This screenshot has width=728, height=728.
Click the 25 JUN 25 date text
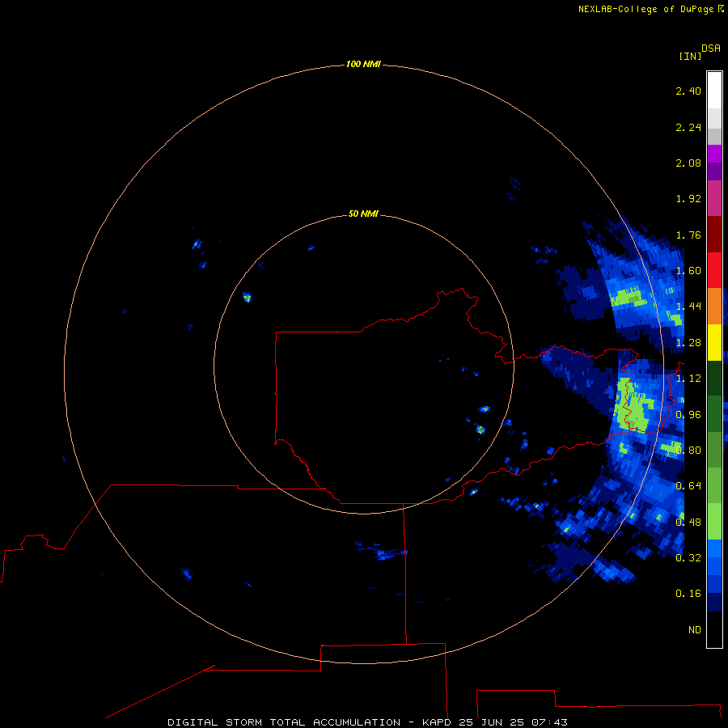[492, 722]
